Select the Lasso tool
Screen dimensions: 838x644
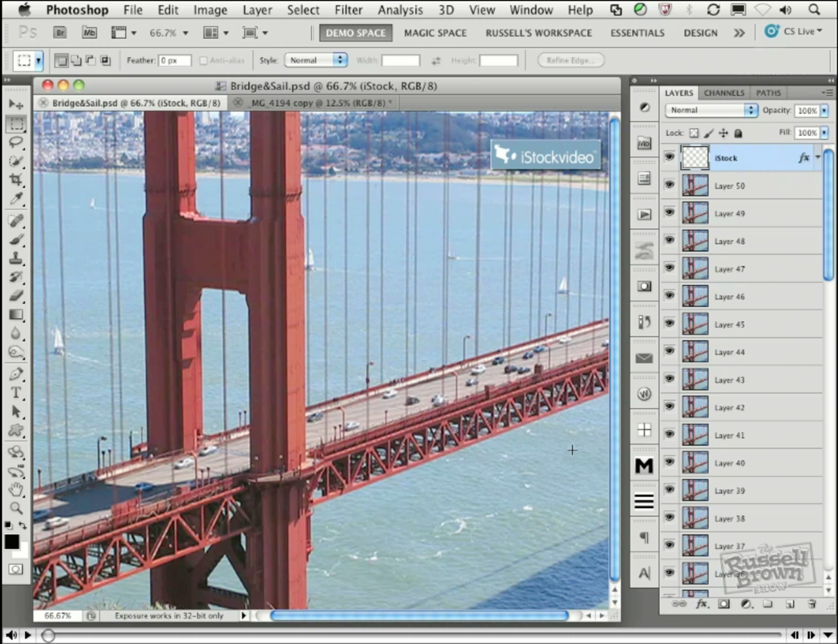point(16,142)
